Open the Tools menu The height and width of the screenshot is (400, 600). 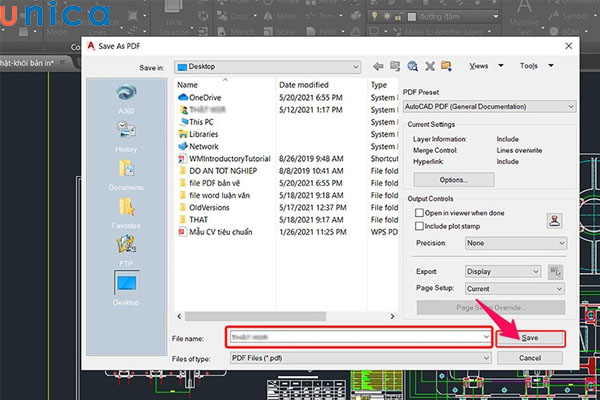(x=530, y=66)
